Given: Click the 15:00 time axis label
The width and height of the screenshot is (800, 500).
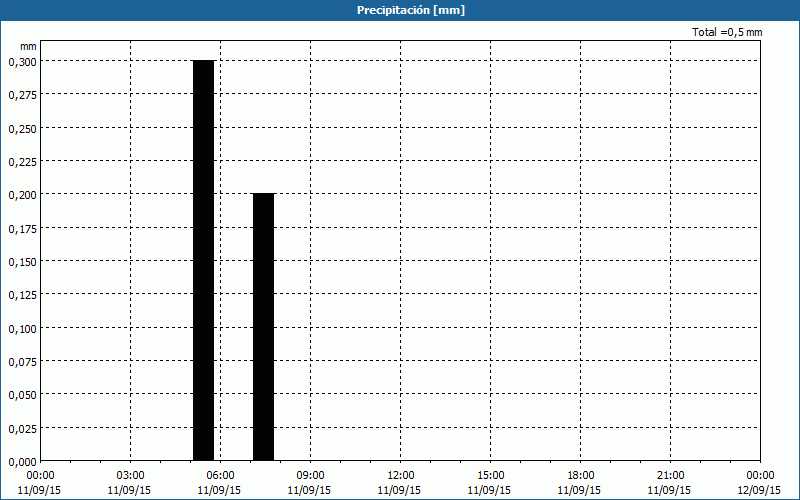Looking at the screenshot, I should (490, 476).
